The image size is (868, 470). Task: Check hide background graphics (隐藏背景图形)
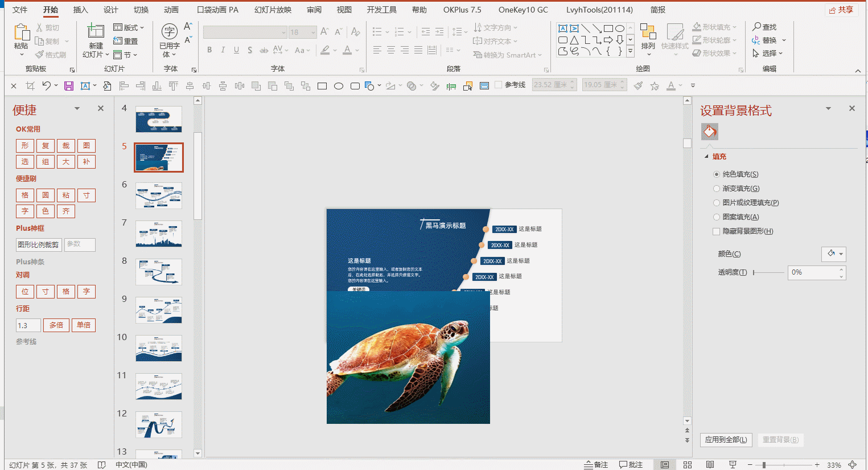click(x=717, y=231)
